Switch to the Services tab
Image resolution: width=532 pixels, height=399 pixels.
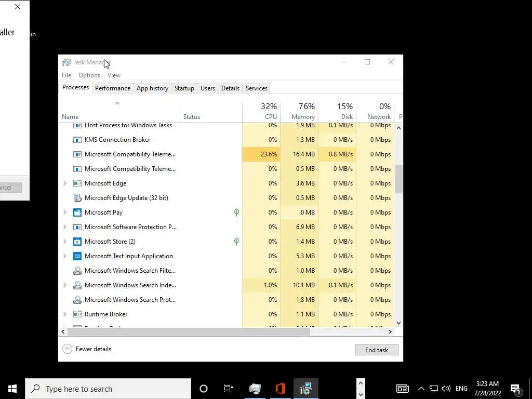click(257, 88)
